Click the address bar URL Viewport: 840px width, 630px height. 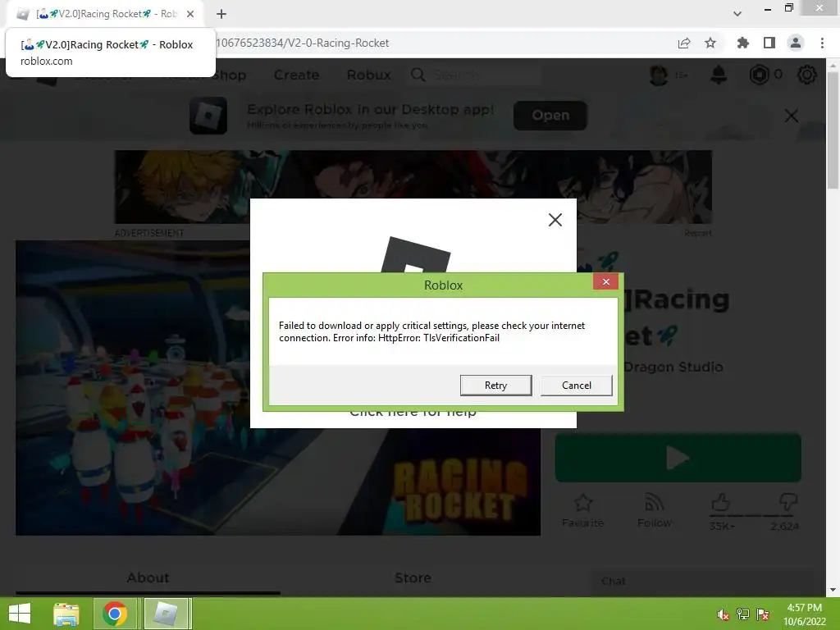click(x=302, y=43)
